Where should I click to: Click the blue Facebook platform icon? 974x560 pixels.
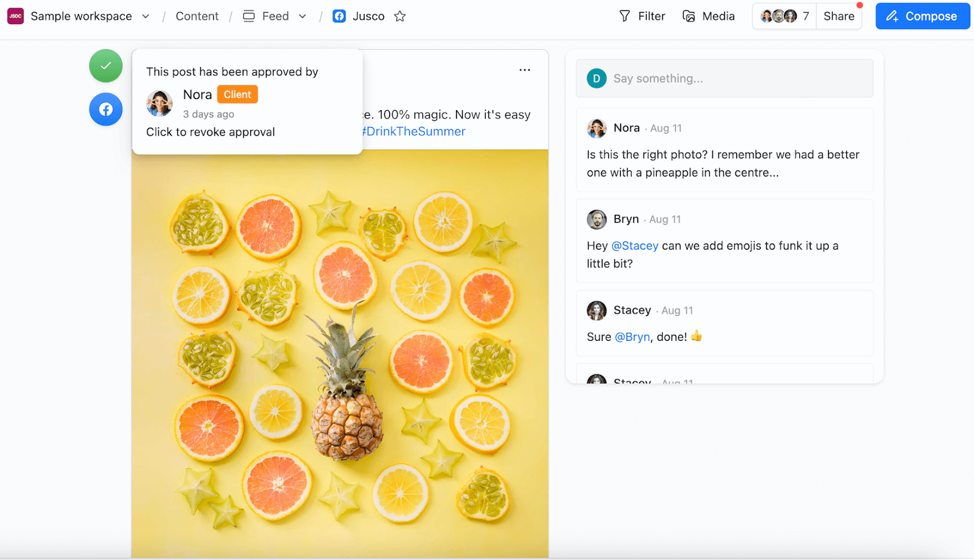pyautogui.click(x=106, y=110)
